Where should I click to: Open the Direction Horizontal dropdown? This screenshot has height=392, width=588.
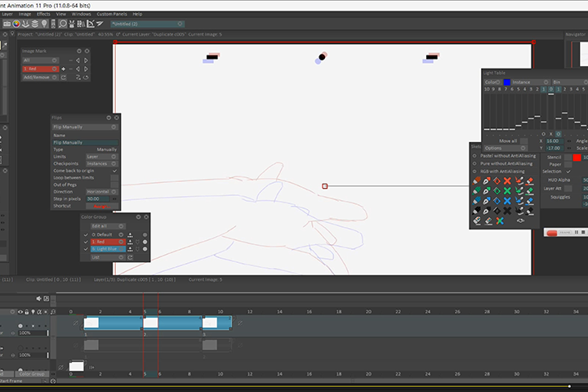[x=101, y=192]
